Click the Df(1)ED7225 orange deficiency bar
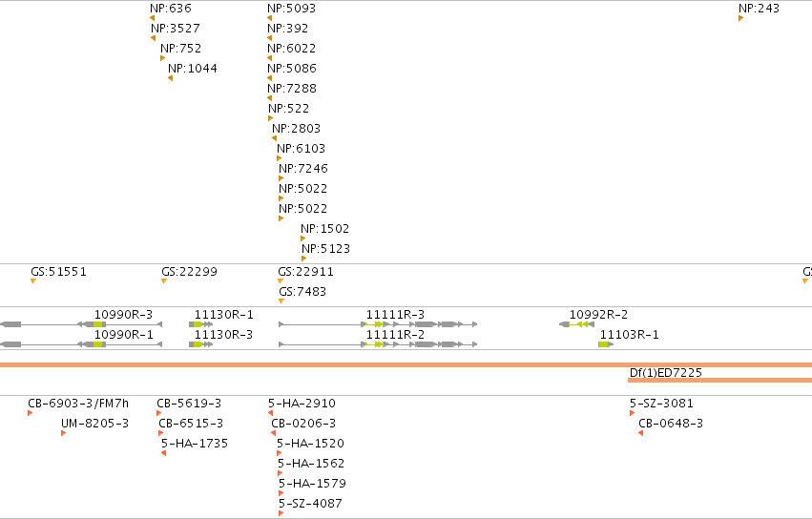The width and height of the screenshot is (812, 519). pyautogui.click(x=719, y=380)
